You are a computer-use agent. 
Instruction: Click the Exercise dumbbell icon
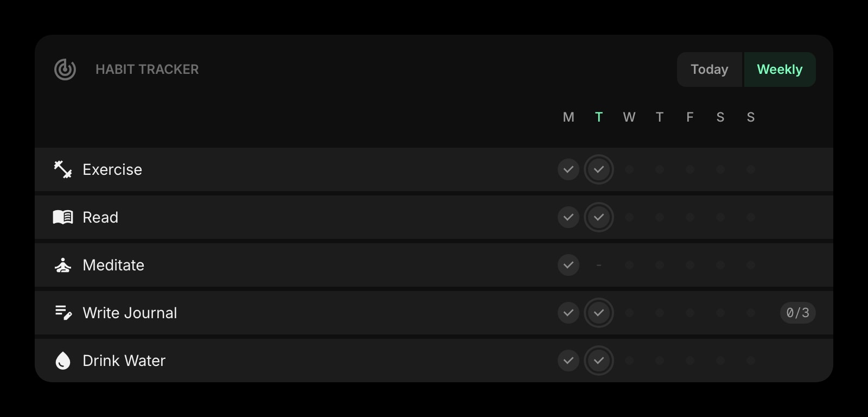point(63,169)
